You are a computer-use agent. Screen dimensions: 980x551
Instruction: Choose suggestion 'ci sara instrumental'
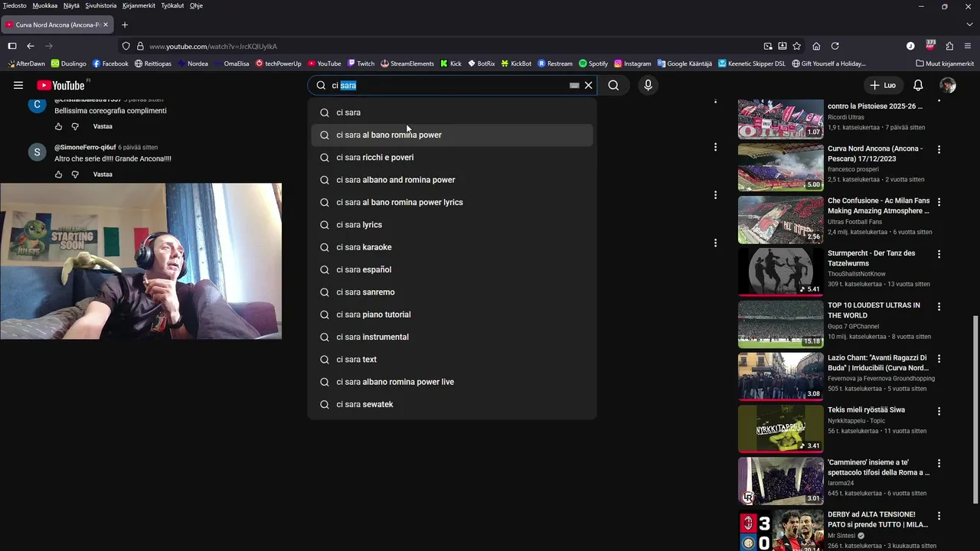click(x=452, y=337)
